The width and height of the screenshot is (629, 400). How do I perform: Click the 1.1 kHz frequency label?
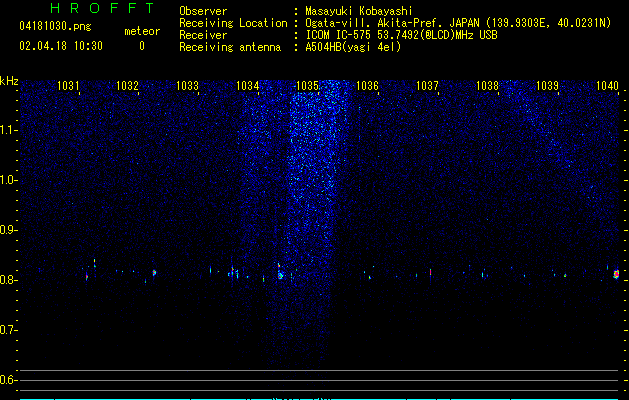[x=8, y=130]
